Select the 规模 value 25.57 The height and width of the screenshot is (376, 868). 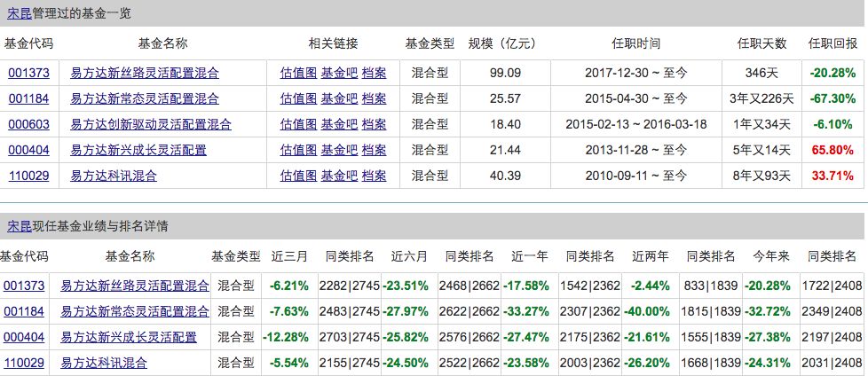coord(505,98)
